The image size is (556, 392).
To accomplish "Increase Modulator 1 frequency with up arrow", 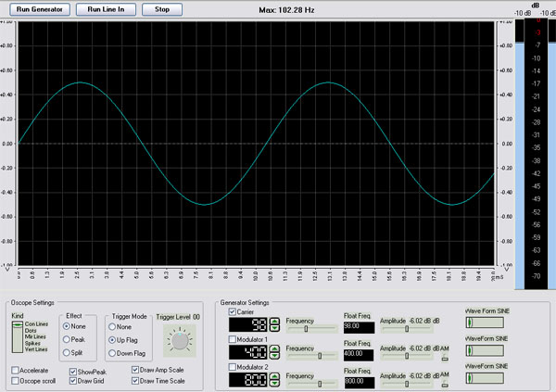I will pyautogui.click(x=274, y=349).
